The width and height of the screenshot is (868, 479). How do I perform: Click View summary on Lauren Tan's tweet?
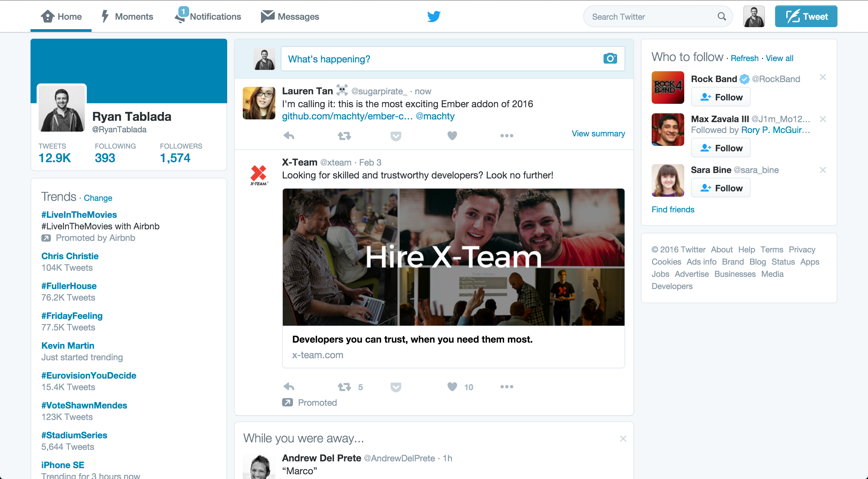coord(598,133)
